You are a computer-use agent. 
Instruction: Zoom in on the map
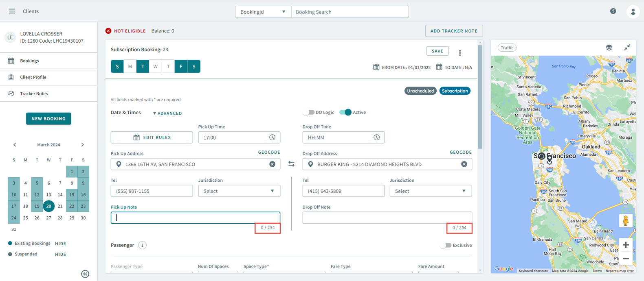(x=625, y=245)
